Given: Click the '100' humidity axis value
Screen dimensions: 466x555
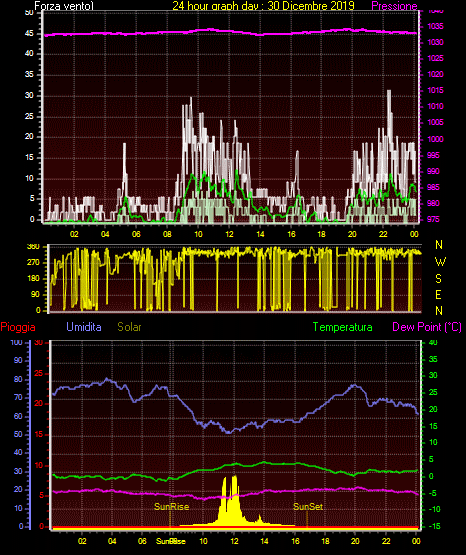Looking at the screenshot, I should click(16, 342).
